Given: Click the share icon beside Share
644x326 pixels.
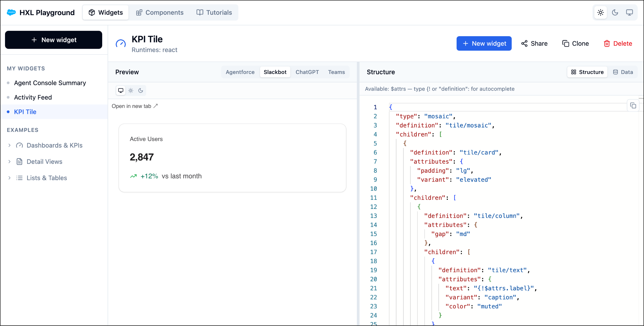Looking at the screenshot, I should [x=525, y=43].
